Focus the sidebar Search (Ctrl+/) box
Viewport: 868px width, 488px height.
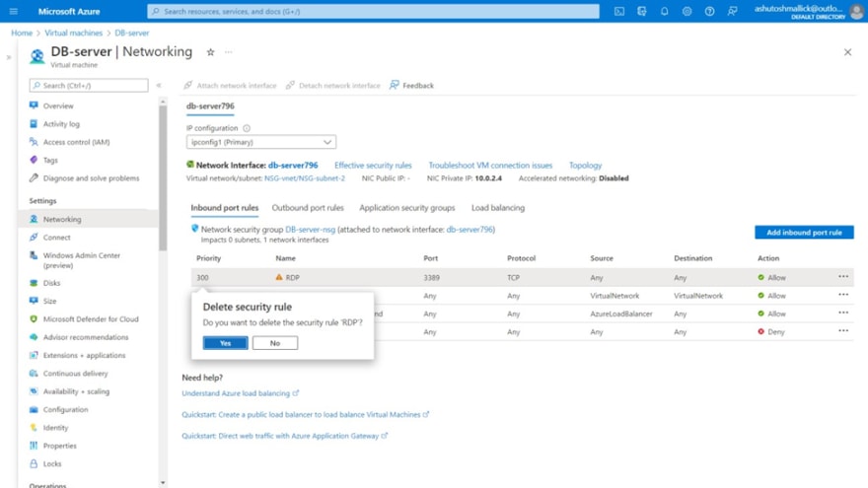tap(89, 85)
